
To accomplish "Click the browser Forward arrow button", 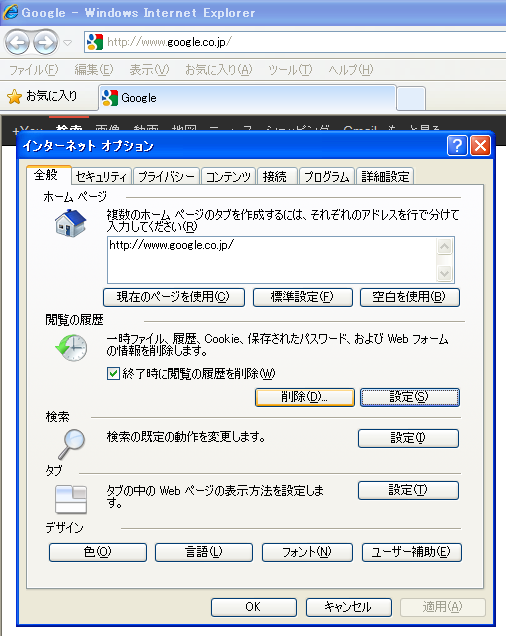I will (45, 42).
